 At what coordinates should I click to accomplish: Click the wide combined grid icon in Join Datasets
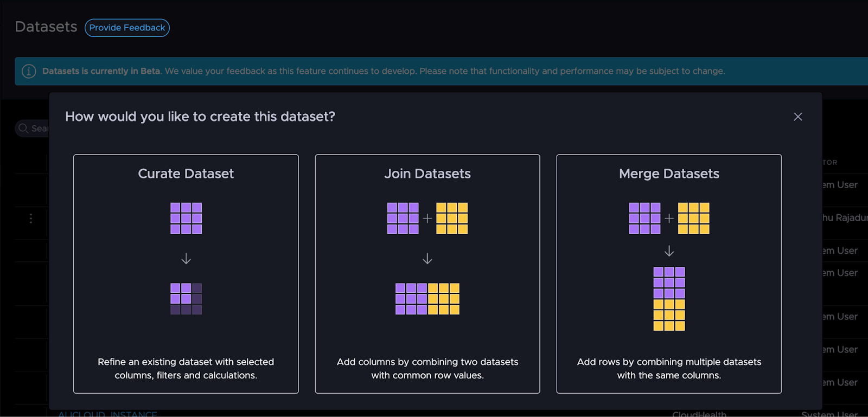[427, 299]
